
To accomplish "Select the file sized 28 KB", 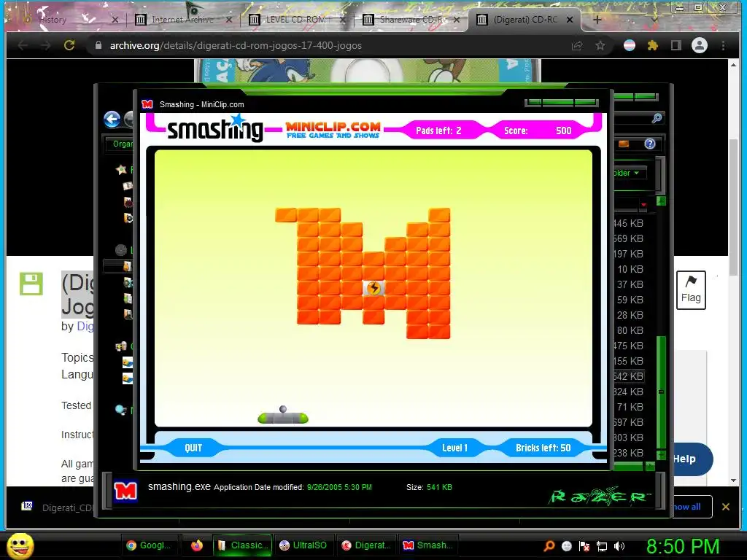I will (630, 315).
